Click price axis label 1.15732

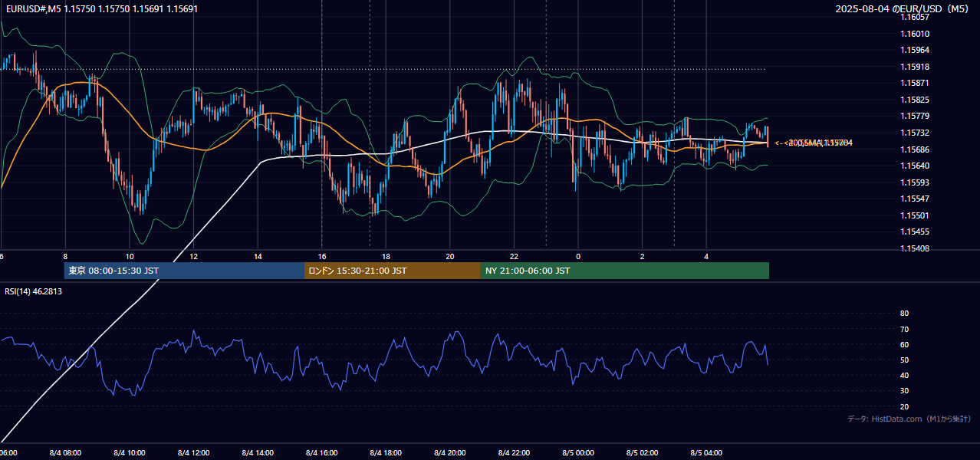[914, 133]
